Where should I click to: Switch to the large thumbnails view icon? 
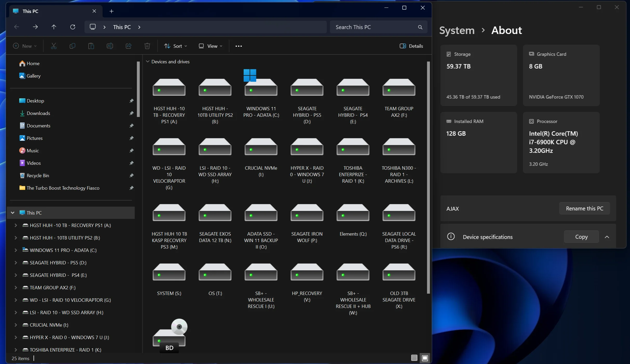(425, 358)
